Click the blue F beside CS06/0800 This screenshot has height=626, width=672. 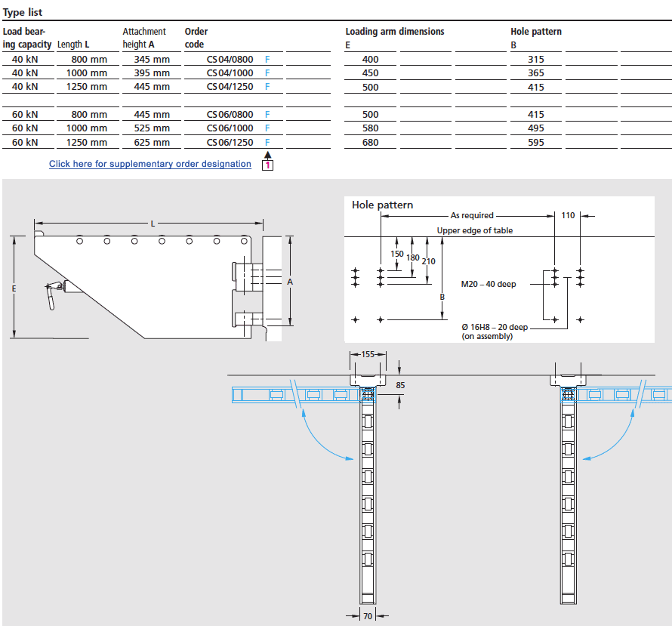click(x=267, y=115)
